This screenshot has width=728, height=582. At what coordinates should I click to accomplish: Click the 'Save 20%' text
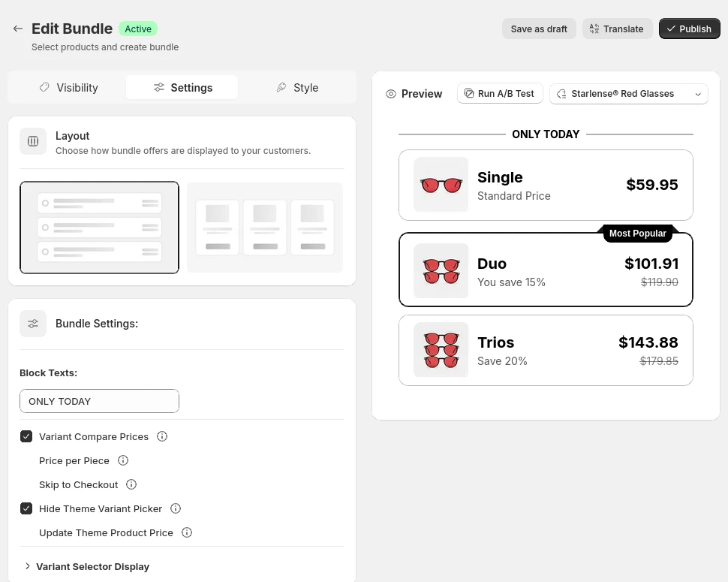pyautogui.click(x=502, y=361)
